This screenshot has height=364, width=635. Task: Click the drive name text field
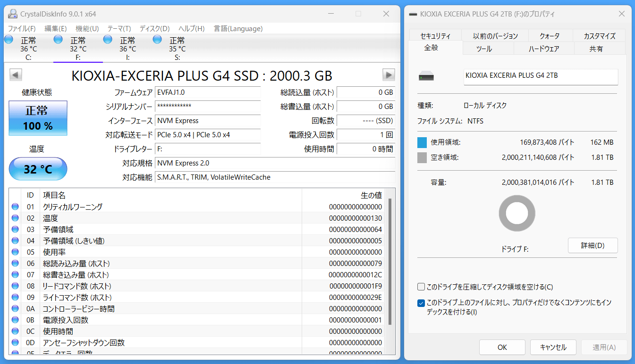pos(541,76)
